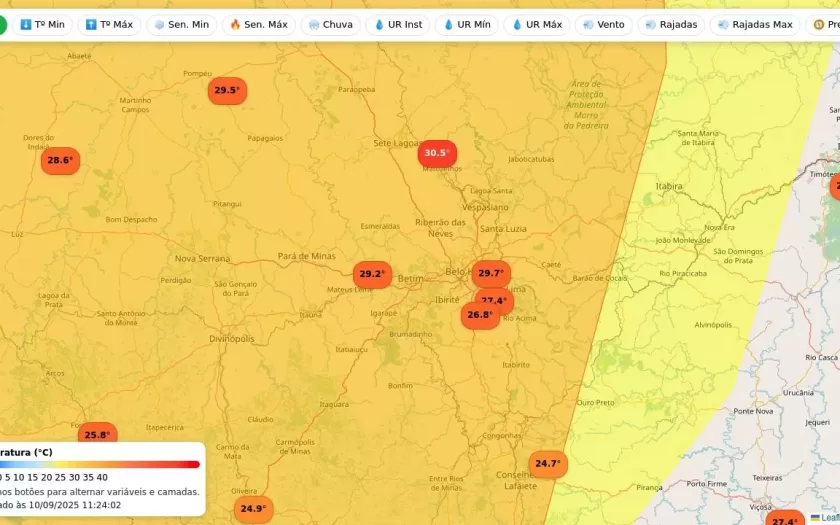Screen dimensions: 840x525
Task: Click the green circle button at top left
Action: click(2, 24)
